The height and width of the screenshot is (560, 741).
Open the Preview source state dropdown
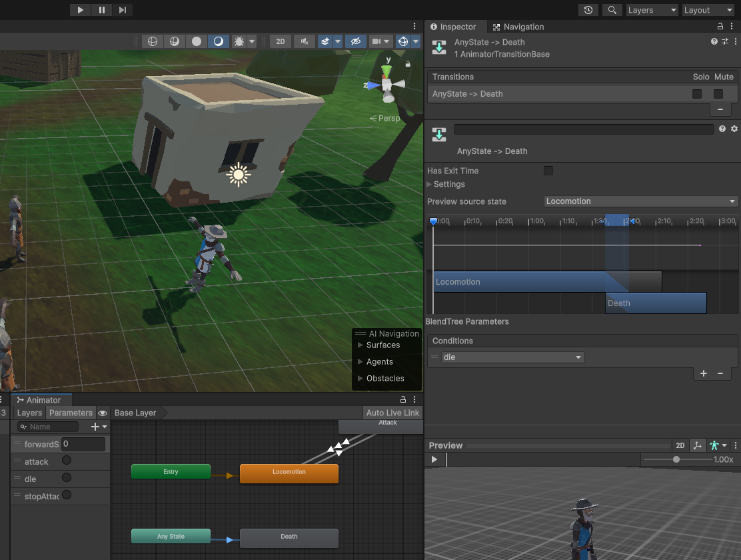click(640, 201)
